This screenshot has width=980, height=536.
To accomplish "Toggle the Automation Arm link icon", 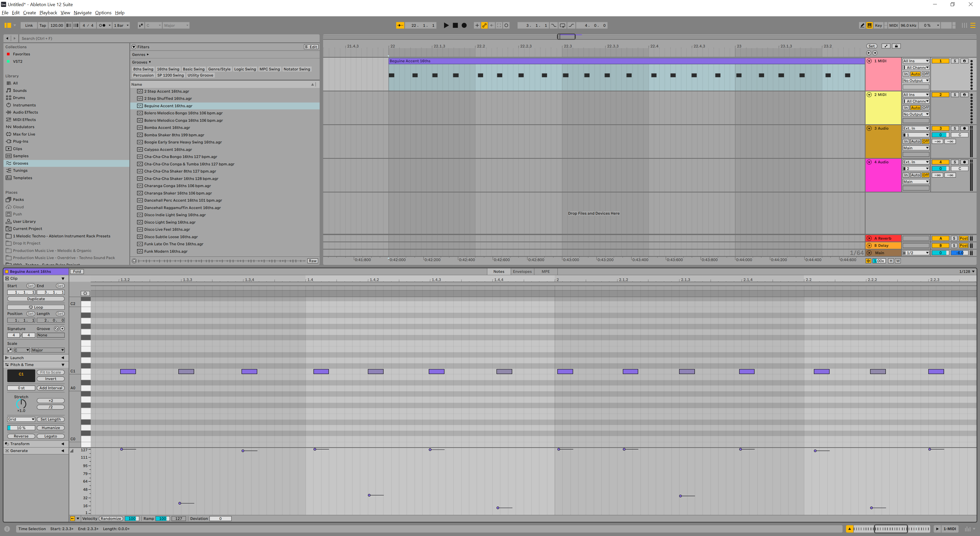I will [x=484, y=26].
